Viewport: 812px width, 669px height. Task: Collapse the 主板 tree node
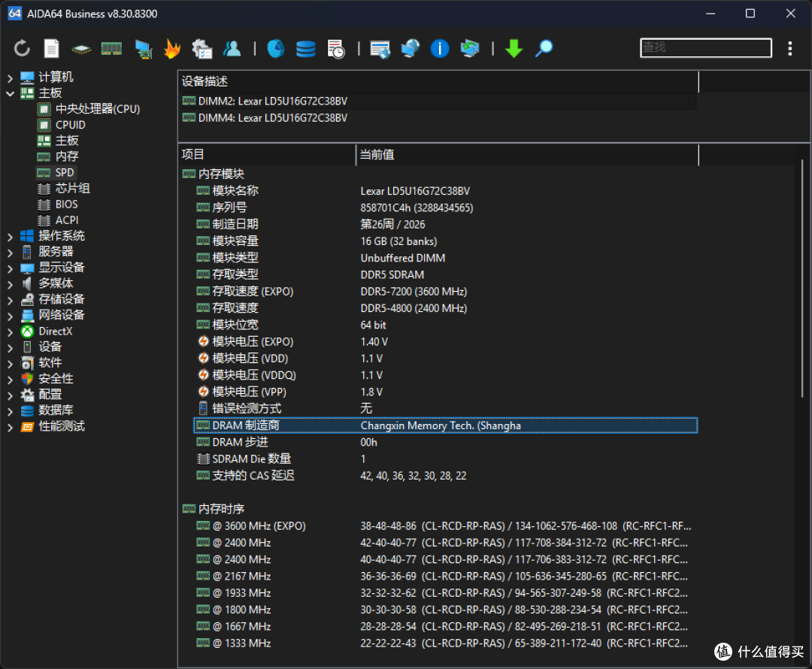click(x=10, y=94)
